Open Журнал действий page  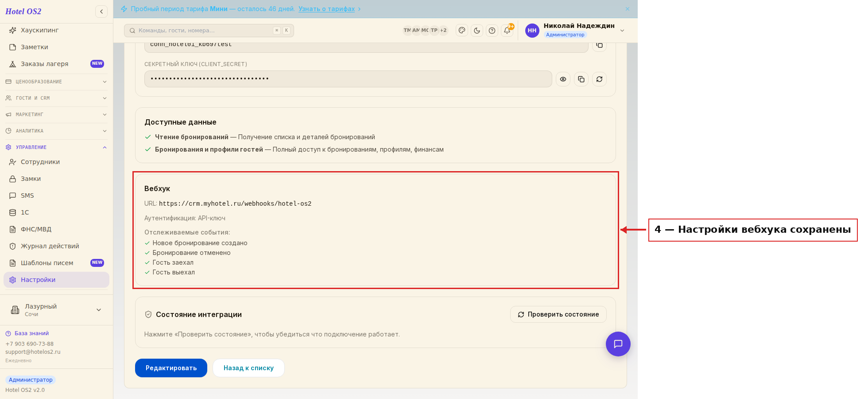(x=56, y=246)
